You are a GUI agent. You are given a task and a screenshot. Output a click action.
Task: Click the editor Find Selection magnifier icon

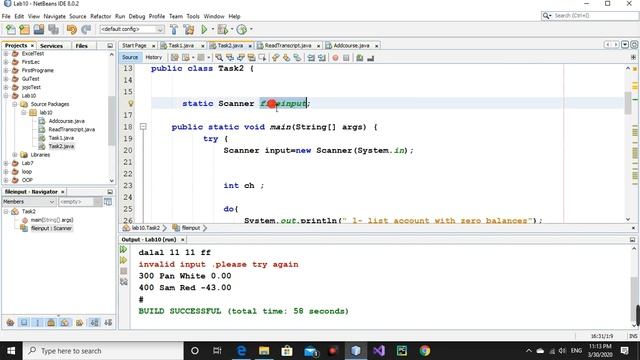(219, 58)
